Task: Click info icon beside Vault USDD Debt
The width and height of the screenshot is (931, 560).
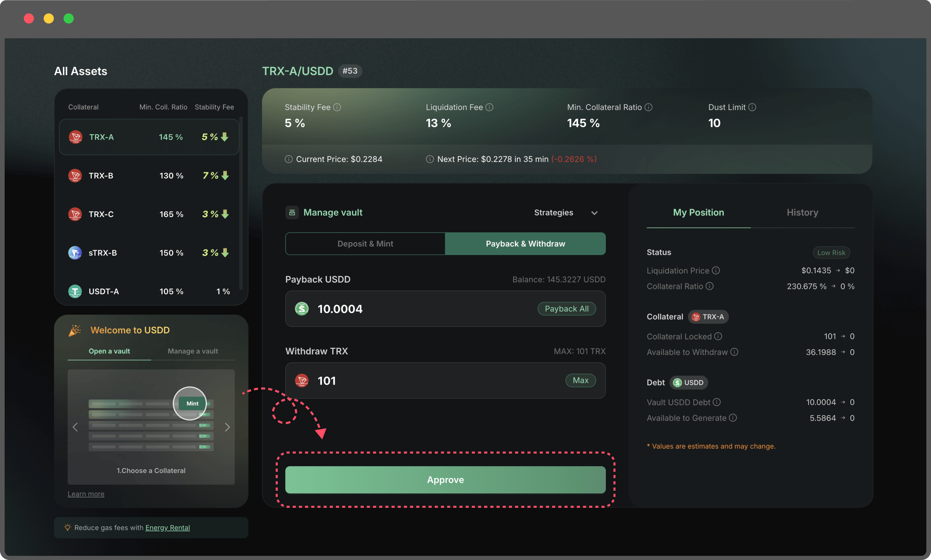Action: [x=717, y=402]
